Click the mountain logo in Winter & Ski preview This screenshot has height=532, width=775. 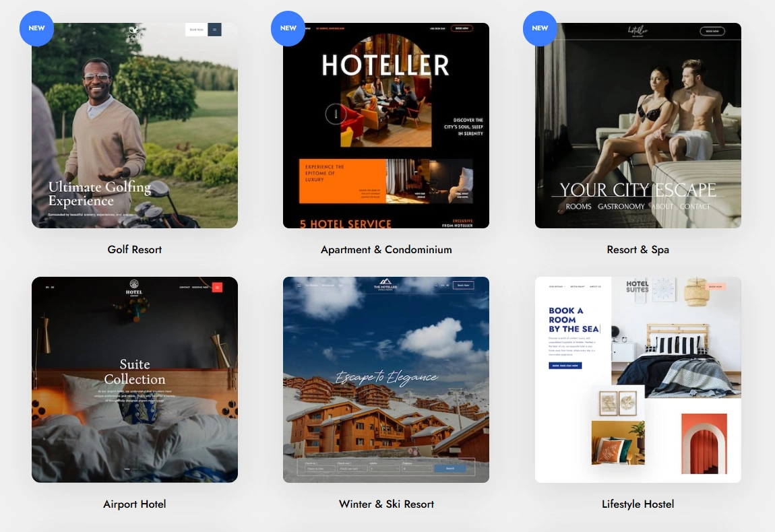pos(385,282)
